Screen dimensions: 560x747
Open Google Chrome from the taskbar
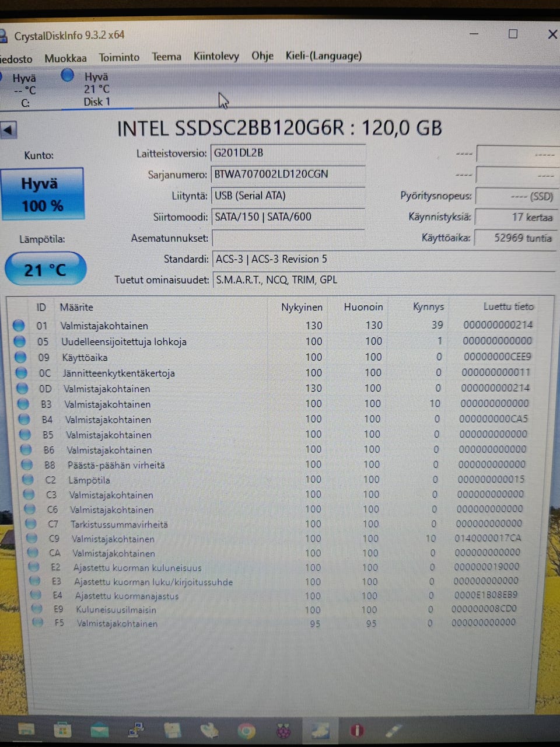pyautogui.click(x=247, y=731)
